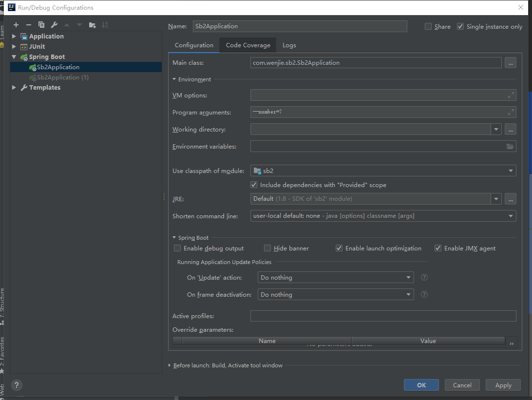Viewport: 532px width, 400px height.
Task: Open the Use classpath of module dropdown
Action: 511,171
